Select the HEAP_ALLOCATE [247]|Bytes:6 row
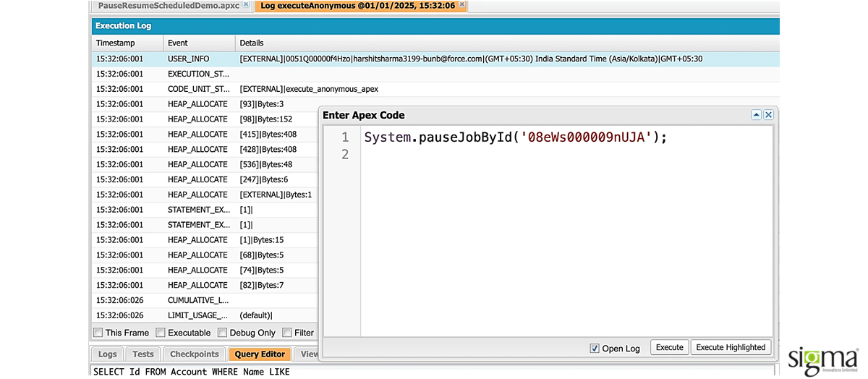 click(205, 179)
